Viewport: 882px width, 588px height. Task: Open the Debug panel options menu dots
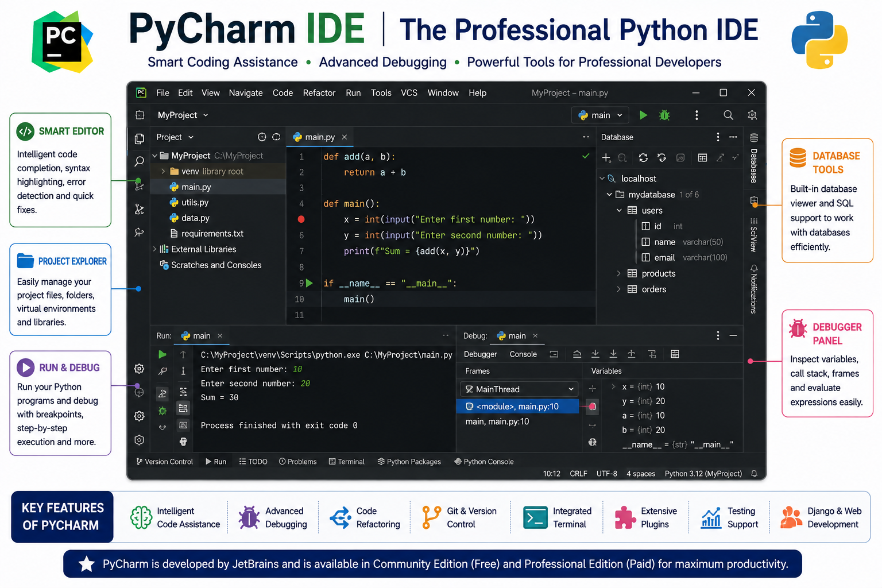point(718,335)
